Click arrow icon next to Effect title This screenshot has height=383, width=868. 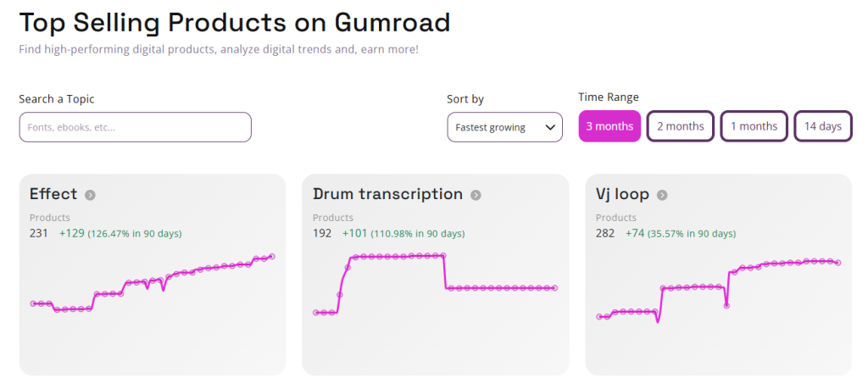tap(90, 195)
